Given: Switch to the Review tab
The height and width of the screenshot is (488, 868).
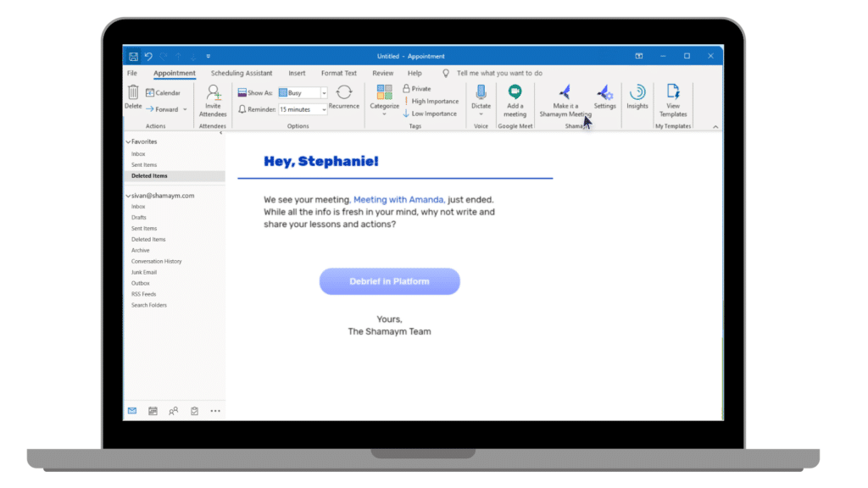Looking at the screenshot, I should point(382,73).
